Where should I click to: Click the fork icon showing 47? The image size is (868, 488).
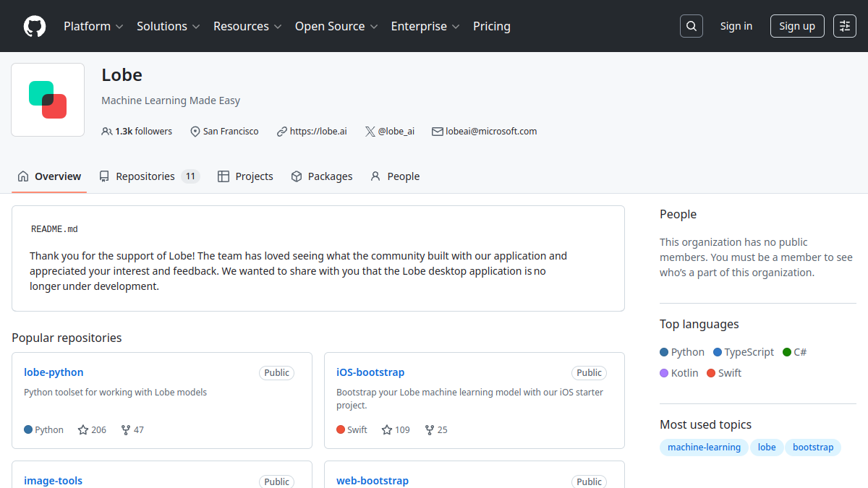tap(126, 429)
